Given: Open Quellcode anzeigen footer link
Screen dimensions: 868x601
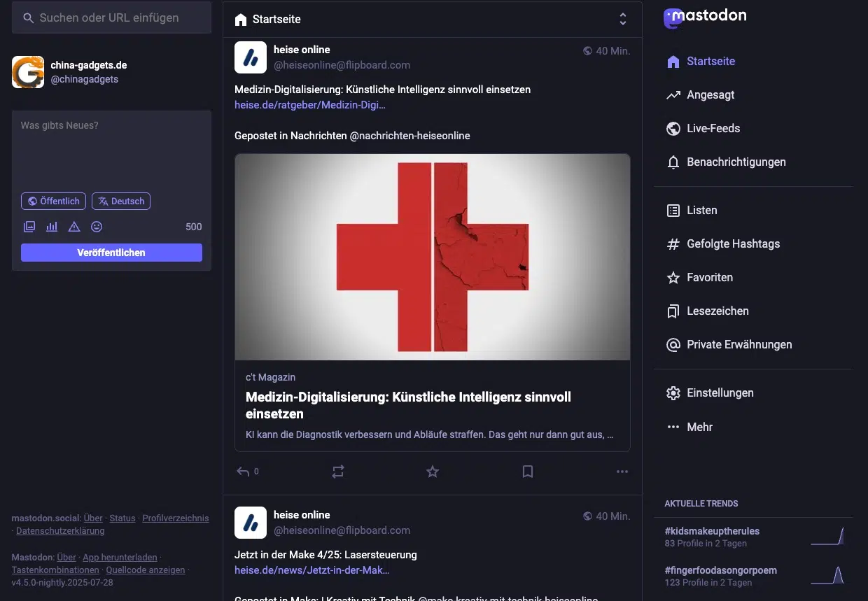Looking at the screenshot, I should coord(146,570).
